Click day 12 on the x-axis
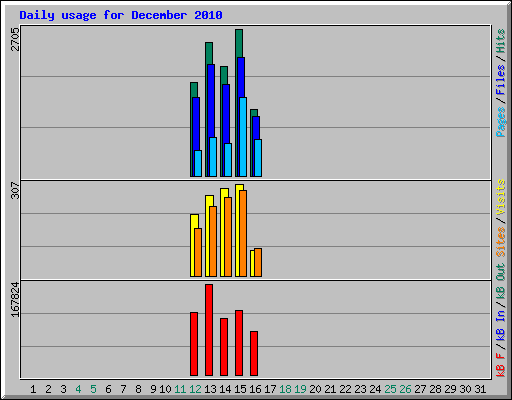 [195, 389]
